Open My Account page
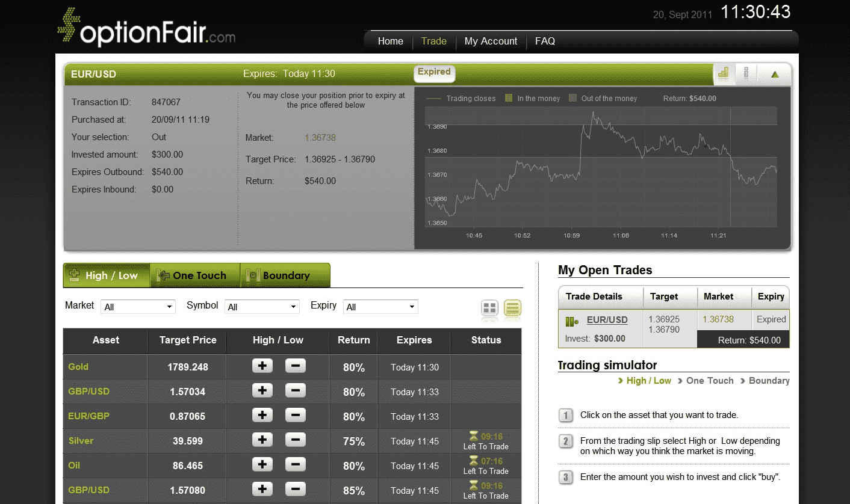 [491, 41]
